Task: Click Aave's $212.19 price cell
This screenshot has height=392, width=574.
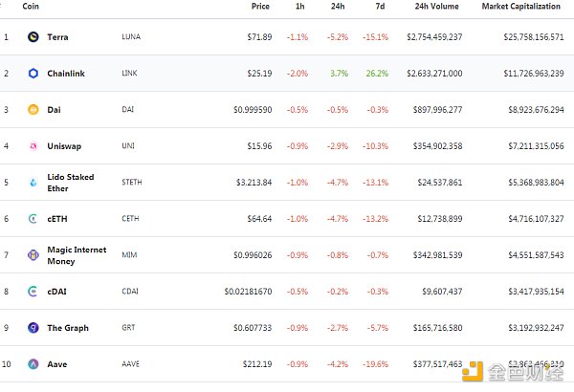Action: pos(258,364)
